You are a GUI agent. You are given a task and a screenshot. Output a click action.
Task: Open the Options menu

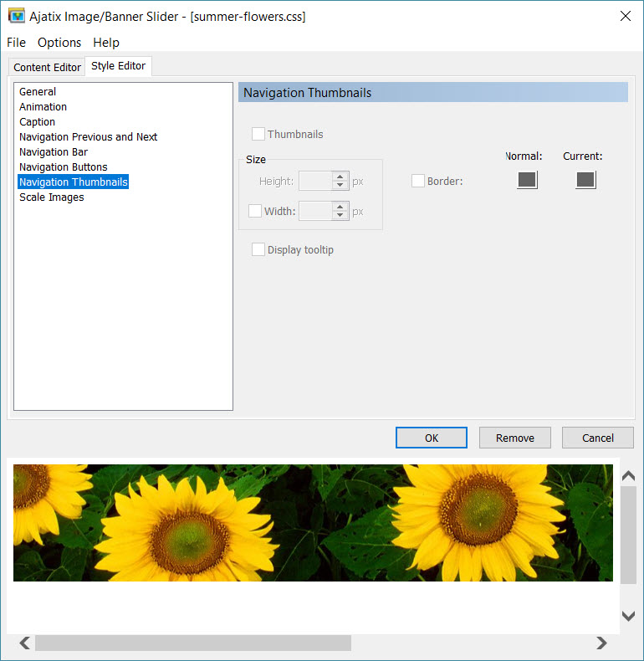pos(59,43)
